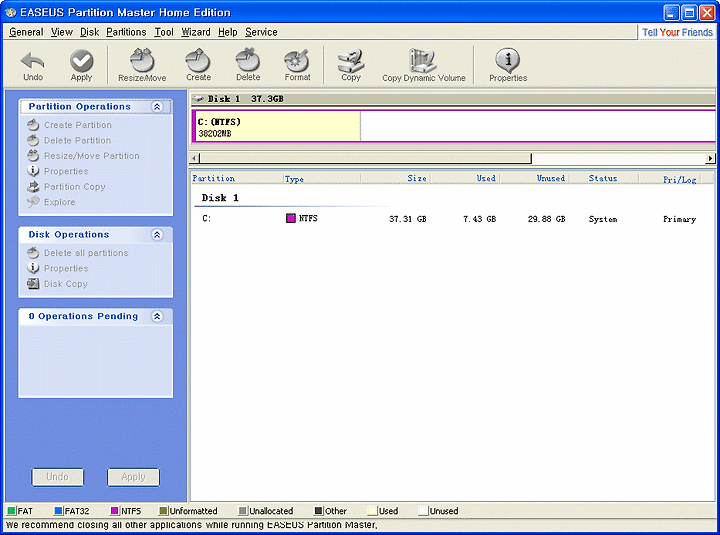This screenshot has height=535, width=720.
Task: Click the application icon in title bar
Action: 10,12
